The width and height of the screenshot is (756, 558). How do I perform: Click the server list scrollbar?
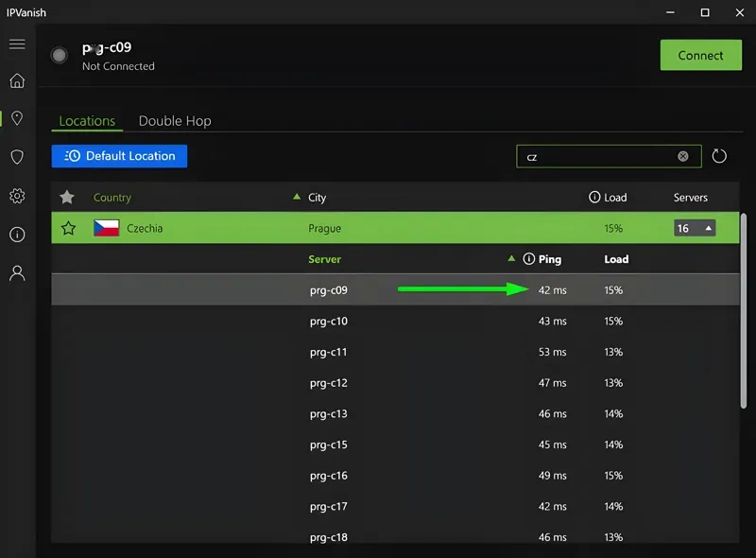(744, 311)
